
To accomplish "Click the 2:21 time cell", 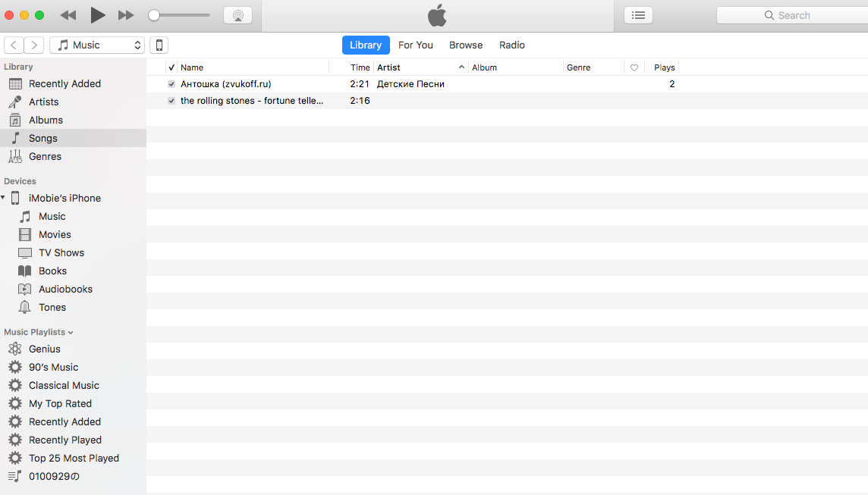I will (x=360, y=84).
